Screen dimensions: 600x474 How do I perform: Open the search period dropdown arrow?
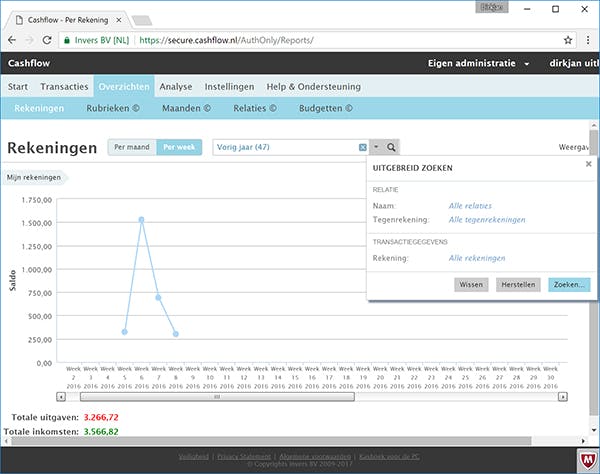pyautogui.click(x=376, y=147)
